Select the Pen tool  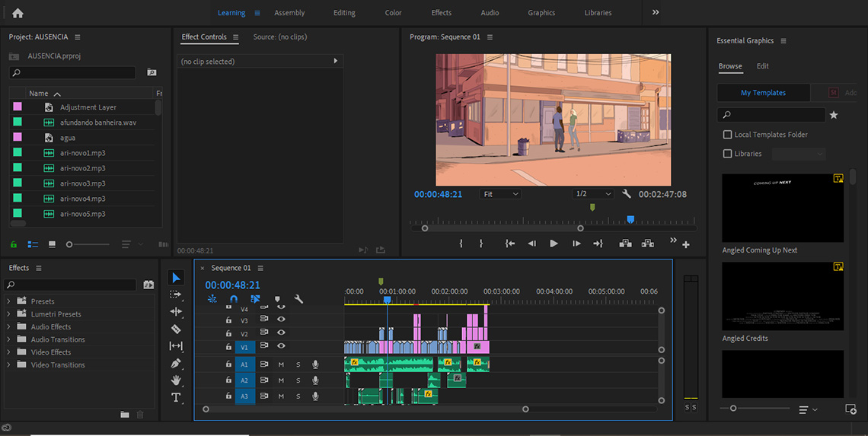tap(176, 363)
